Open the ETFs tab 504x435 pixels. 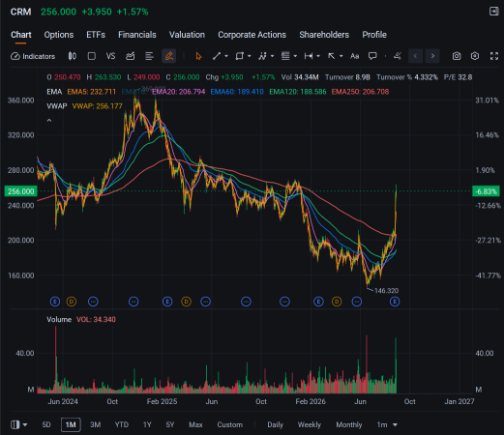click(96, 35)
